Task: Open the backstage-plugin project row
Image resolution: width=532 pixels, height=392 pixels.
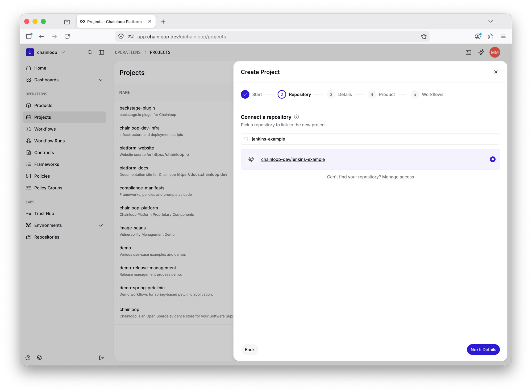Action: point(174,111)
